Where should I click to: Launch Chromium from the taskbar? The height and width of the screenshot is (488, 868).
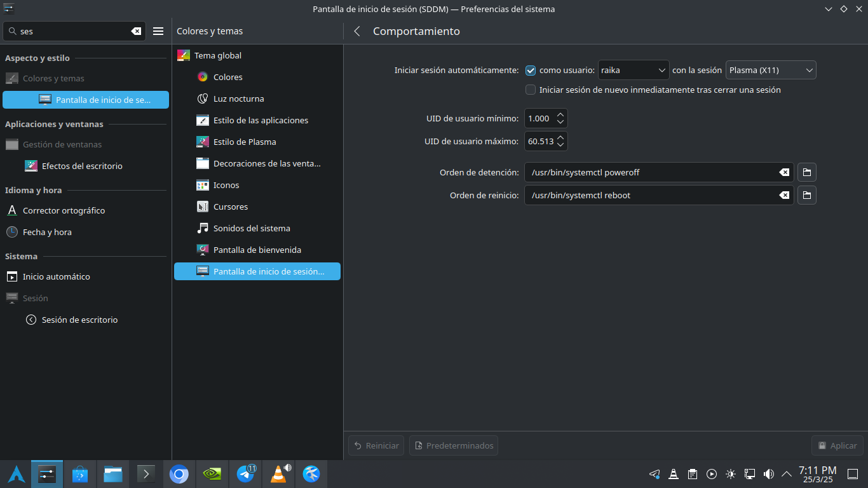tap(179, 474)
